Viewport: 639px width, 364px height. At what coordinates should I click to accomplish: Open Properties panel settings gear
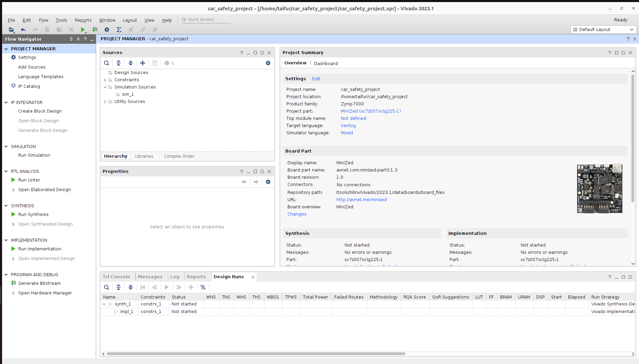(x=268, y=182)
